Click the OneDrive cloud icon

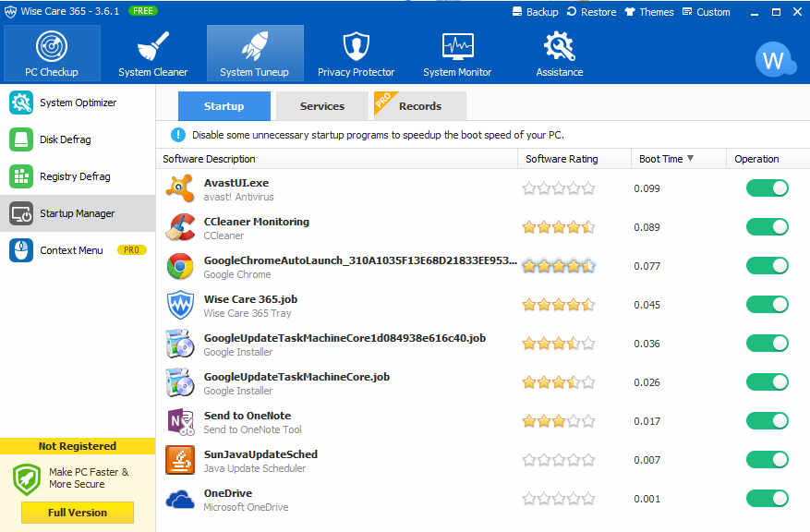[x=180, y=500]
